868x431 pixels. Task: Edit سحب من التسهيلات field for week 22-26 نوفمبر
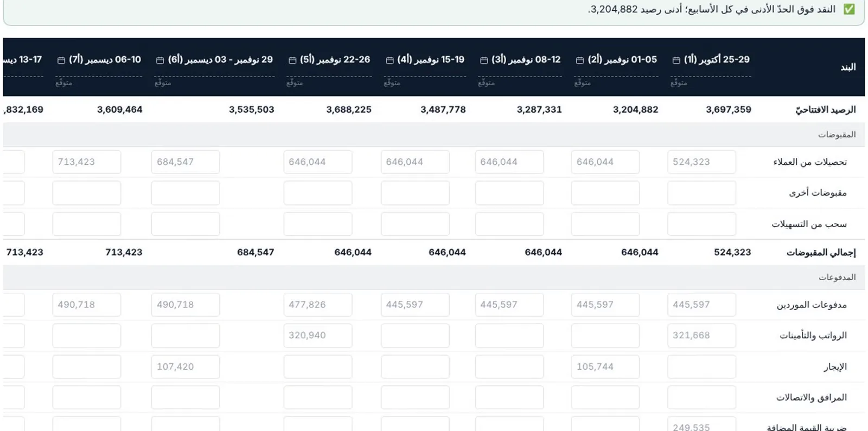tap(318, 224)
